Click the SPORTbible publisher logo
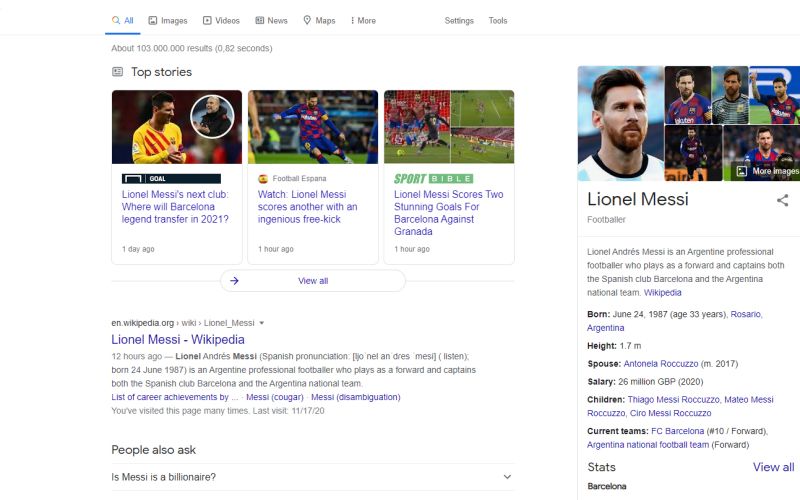The width and height of the screenshot is (800, 500). tap(433, 179)
